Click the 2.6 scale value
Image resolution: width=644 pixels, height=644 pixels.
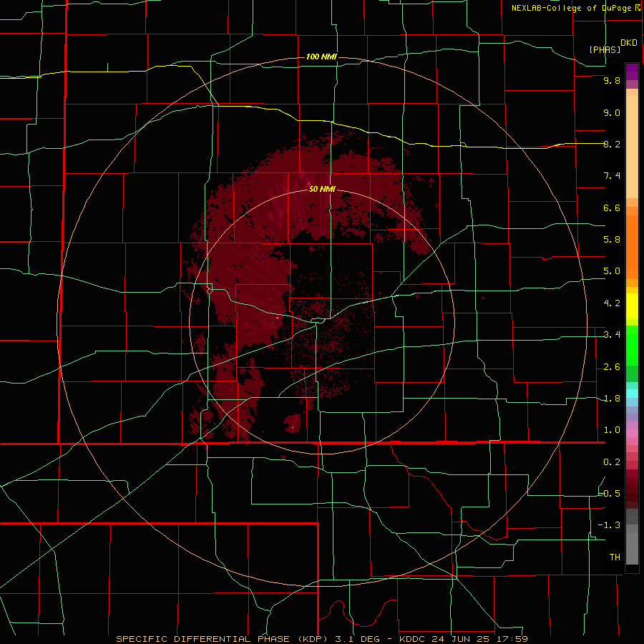click(x=612, y=367)
